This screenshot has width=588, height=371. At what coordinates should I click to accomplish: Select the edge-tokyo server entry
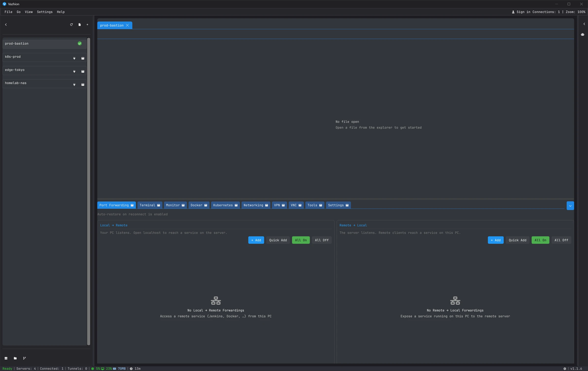click(x=45, y=70)
